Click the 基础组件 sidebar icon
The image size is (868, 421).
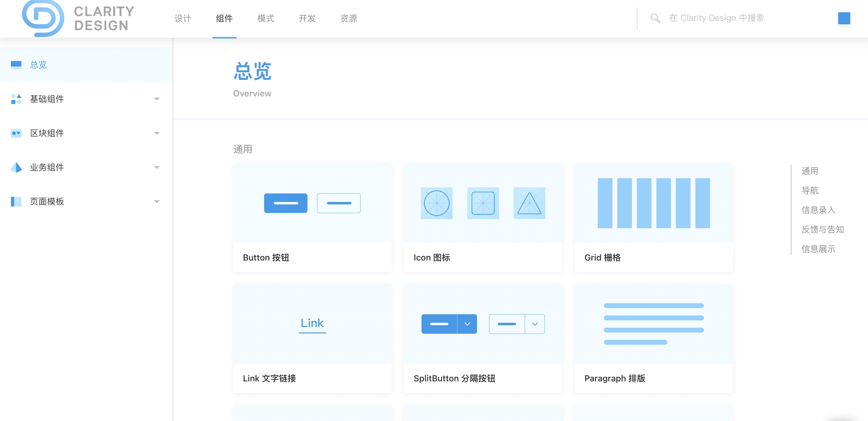(x=16, y=100)
